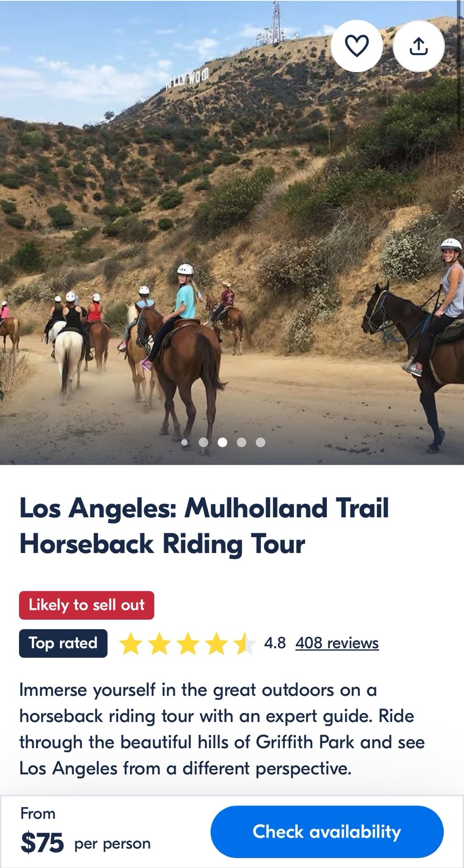Tap the tour description paragraph

(222, 729)
